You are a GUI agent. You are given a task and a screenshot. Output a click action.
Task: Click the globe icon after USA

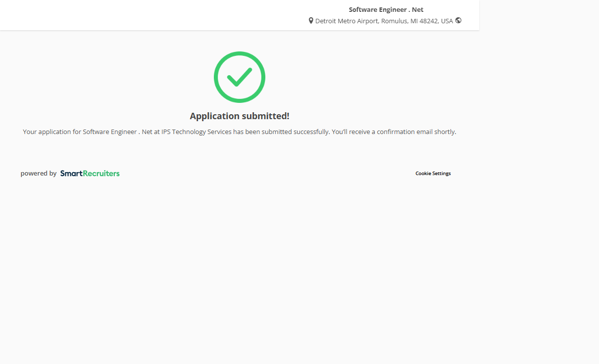coord(458,21)
